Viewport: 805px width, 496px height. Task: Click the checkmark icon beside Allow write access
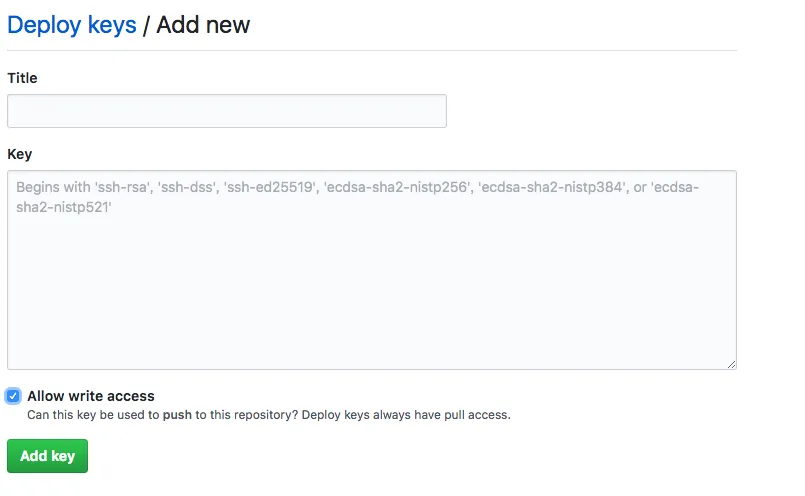(13, 396)
